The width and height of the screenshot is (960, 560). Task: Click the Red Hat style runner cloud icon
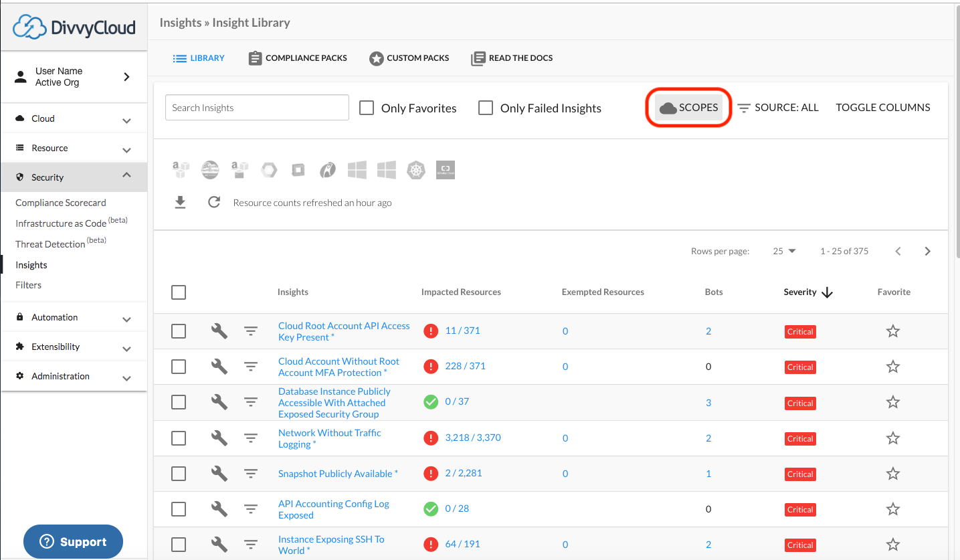click(328, 170)
